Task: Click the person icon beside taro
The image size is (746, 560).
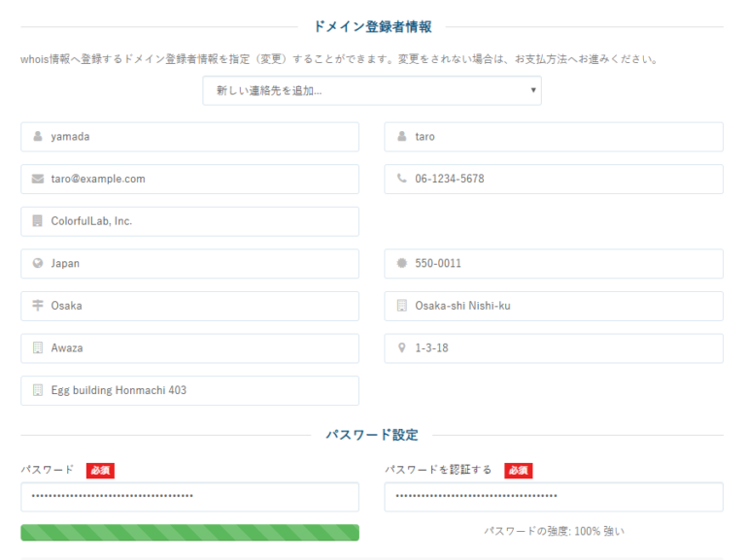Action: pos(401,137)
